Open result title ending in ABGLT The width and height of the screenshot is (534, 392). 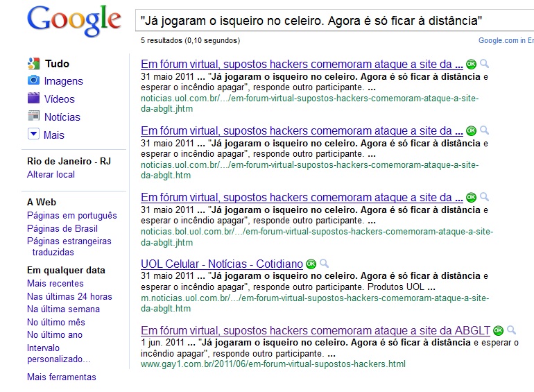[316, 330]
